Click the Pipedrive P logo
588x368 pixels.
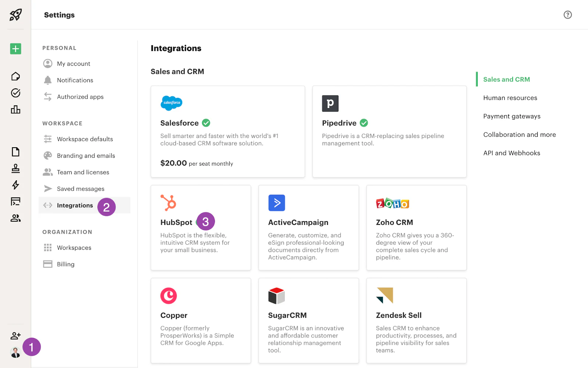(330, 103)
